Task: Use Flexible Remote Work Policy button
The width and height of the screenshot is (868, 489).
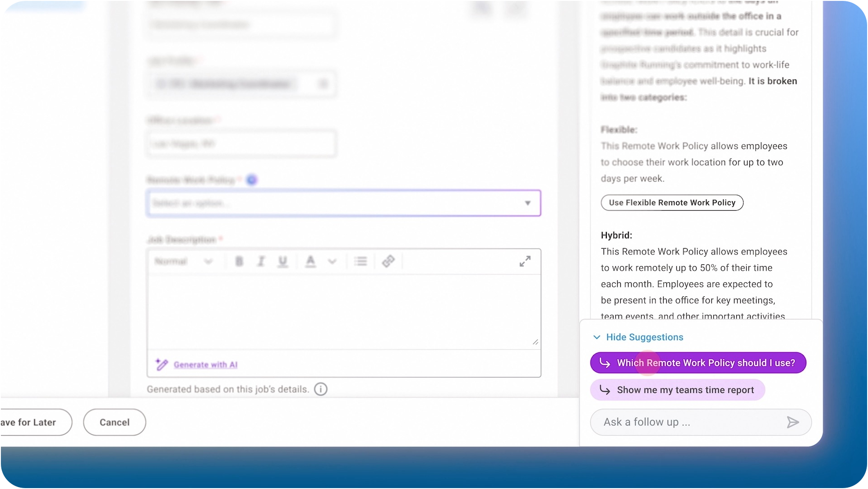Action: pyautogui.click(x=672, y=203)
